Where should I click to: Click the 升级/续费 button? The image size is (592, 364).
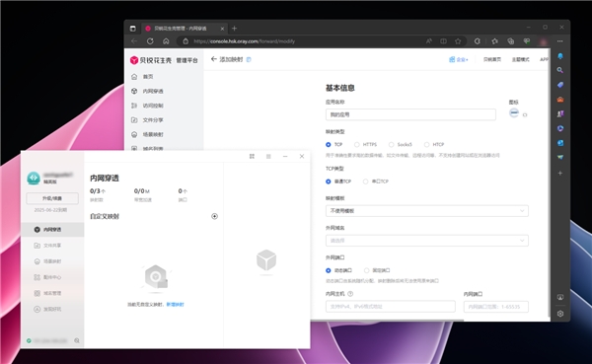[52, 198]
